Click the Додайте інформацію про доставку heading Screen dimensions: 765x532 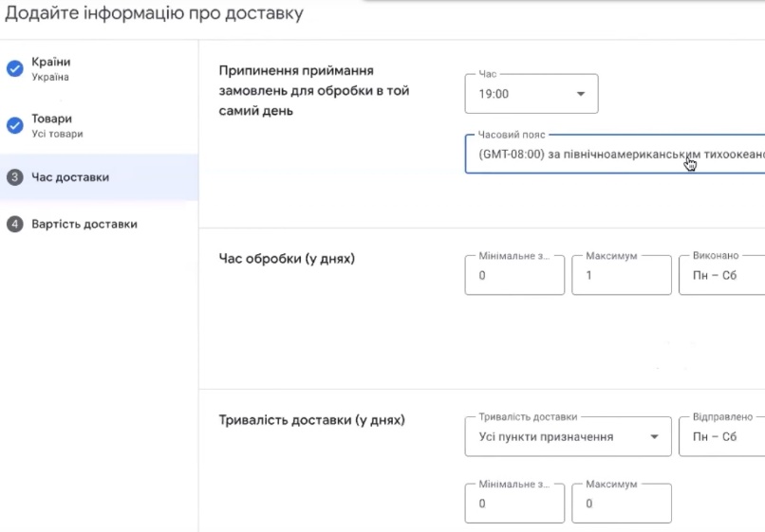click(156, 14)
